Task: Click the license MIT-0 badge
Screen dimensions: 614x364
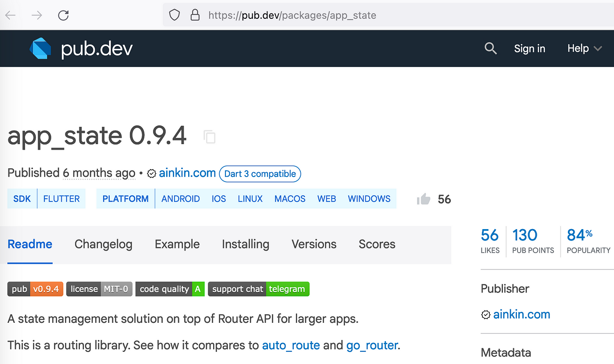Action: (99, 289)
